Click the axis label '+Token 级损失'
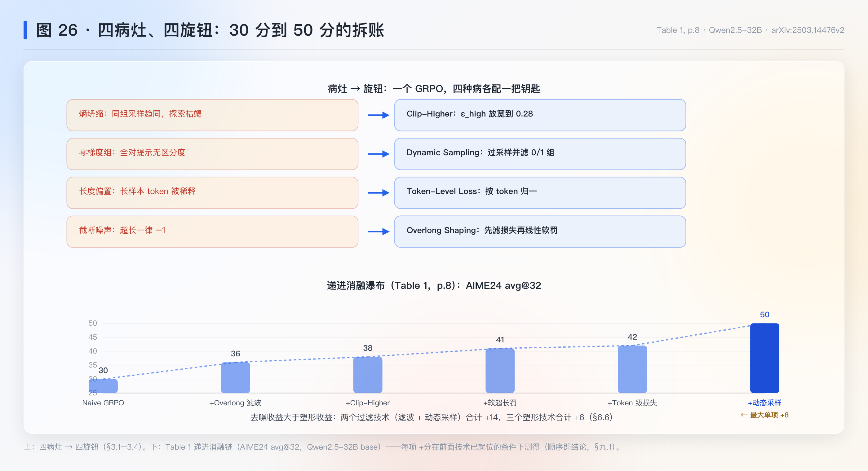The width and height of the screenshot is (868, 471). (x=632, y=403)
